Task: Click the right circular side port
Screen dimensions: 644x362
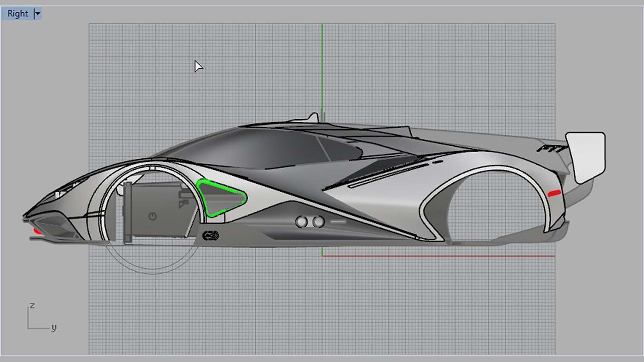Action: (318, 222)
